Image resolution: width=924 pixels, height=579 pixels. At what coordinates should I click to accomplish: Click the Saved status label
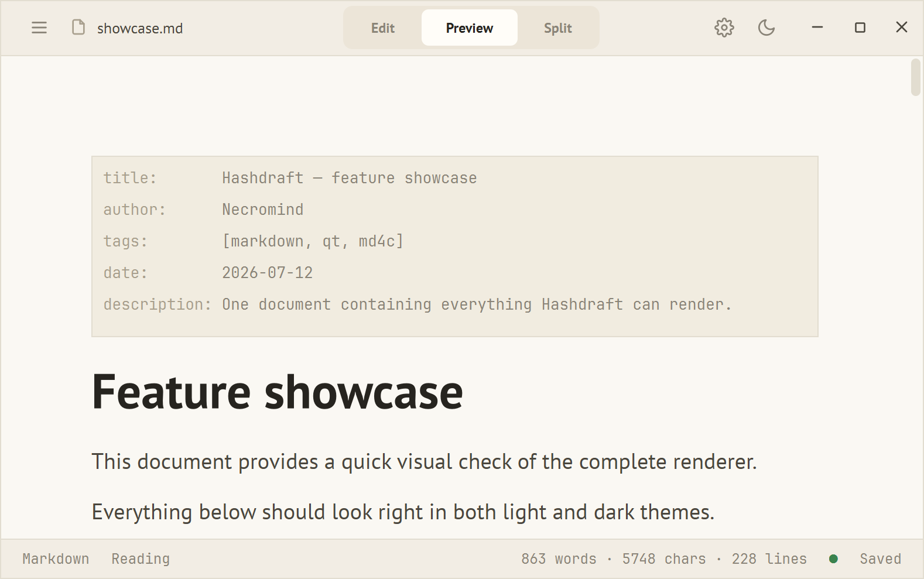pyautogui.click(x=881, y=559)
